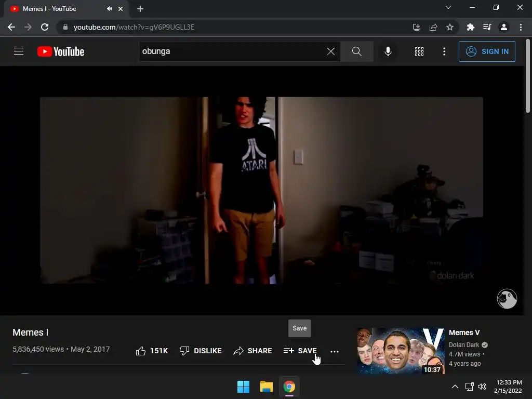Clear the search box text
This screenshot has width=532, height=399.
click(331, 51)
